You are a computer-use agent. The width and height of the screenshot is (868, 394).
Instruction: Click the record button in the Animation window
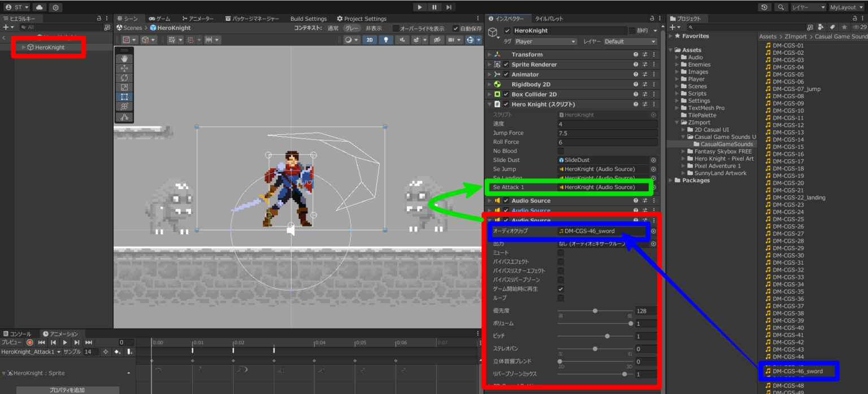[x=30, y=342]
